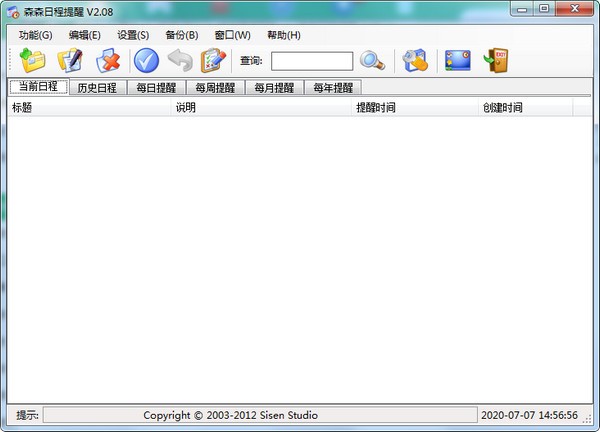This screenshot has height=432, width=600.
Task: Open the 设置(S) menu
Action: 133,35
